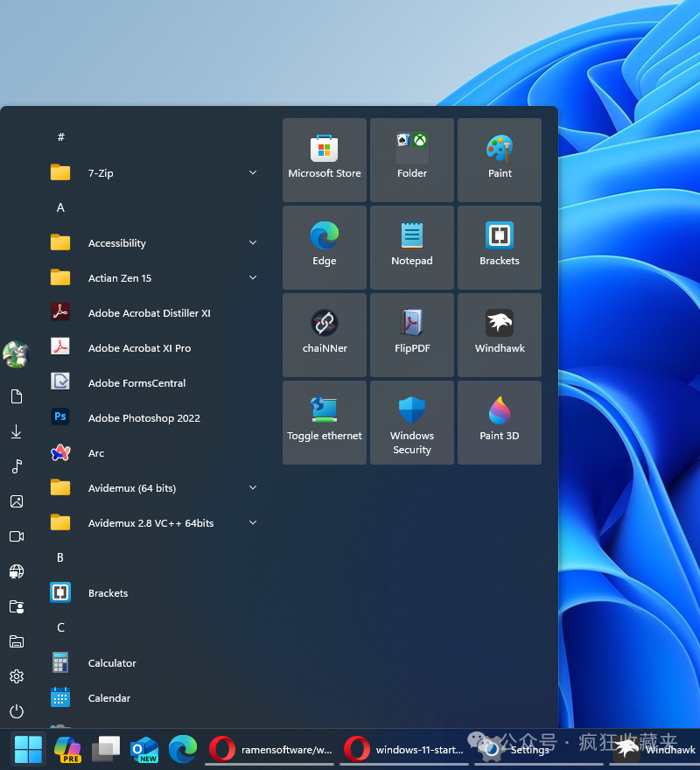Open Settings gear on the Start sidebar
This screenshot has height=770, width=700.
coord(16,676)
